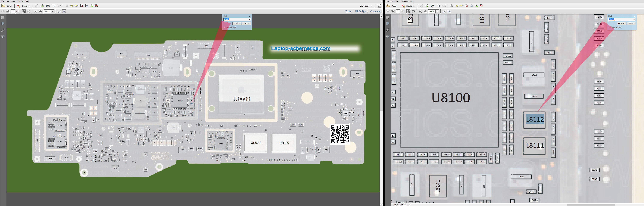Open the Comment pane in left window
644x206 pixels.
click(x=375, y=11)
